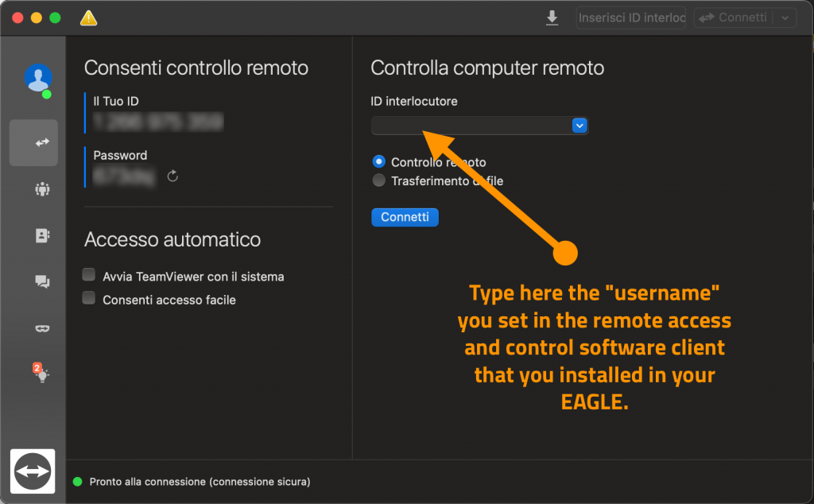The height and width of the screenshot is (504, 814).
Task: Click the Inserisci ID interlocutore toolbar field
Action: pos(630,17)
